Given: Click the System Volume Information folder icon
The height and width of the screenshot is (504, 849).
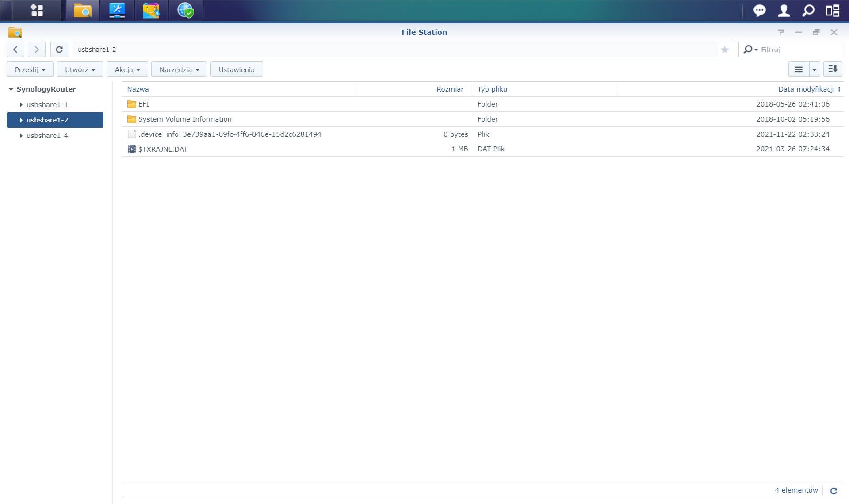Looking at the screenshot, I should tap(131, 119).
